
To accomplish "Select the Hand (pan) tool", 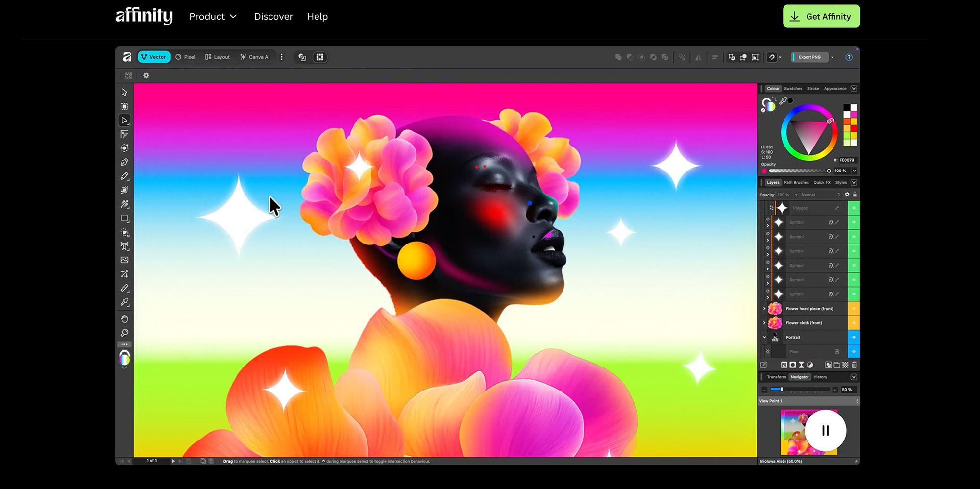I will (x=124, y=319).
